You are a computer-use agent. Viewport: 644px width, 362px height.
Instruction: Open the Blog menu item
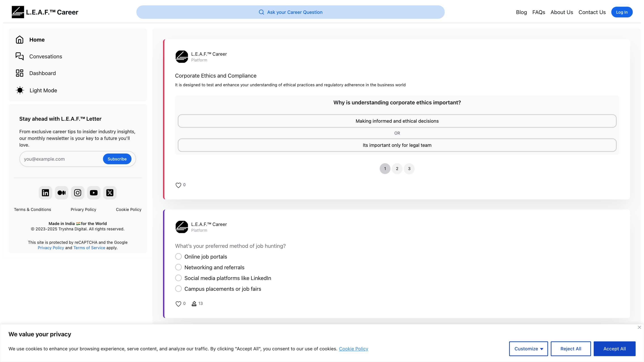[x=521, y=12]
